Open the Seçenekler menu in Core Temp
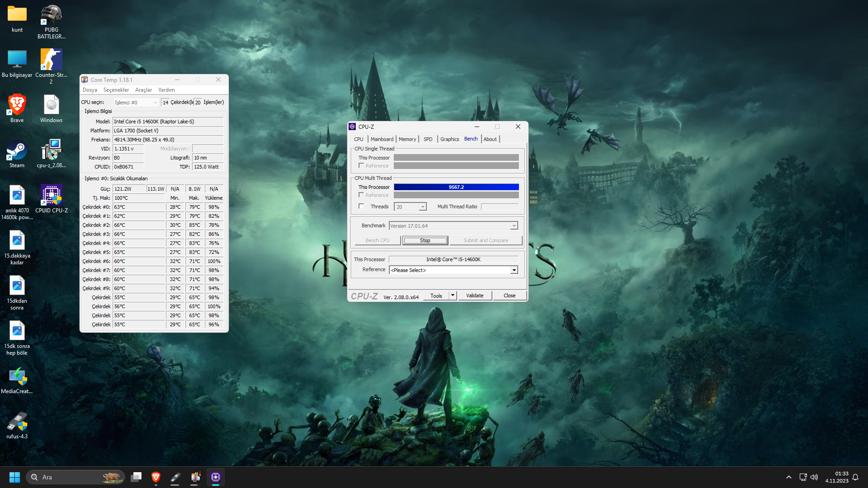868x488 pixels. point(116,90)
